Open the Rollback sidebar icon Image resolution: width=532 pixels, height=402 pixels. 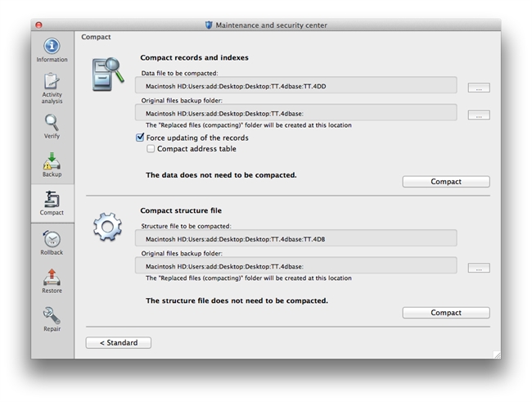click(52, 240)
